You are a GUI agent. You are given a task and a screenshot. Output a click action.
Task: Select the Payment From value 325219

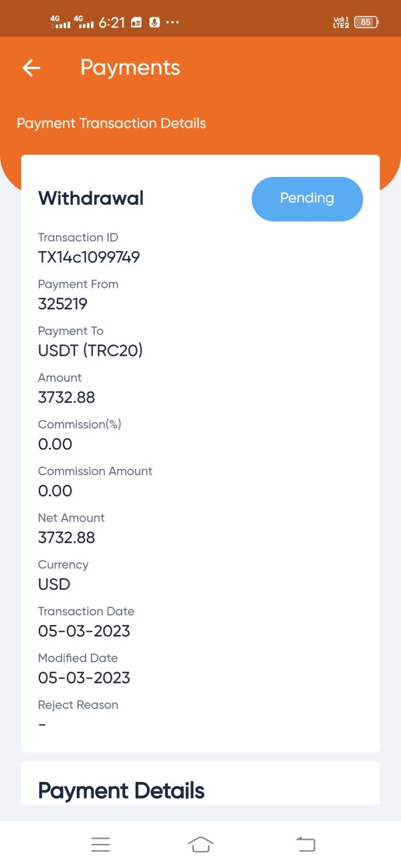coord(63,304)
